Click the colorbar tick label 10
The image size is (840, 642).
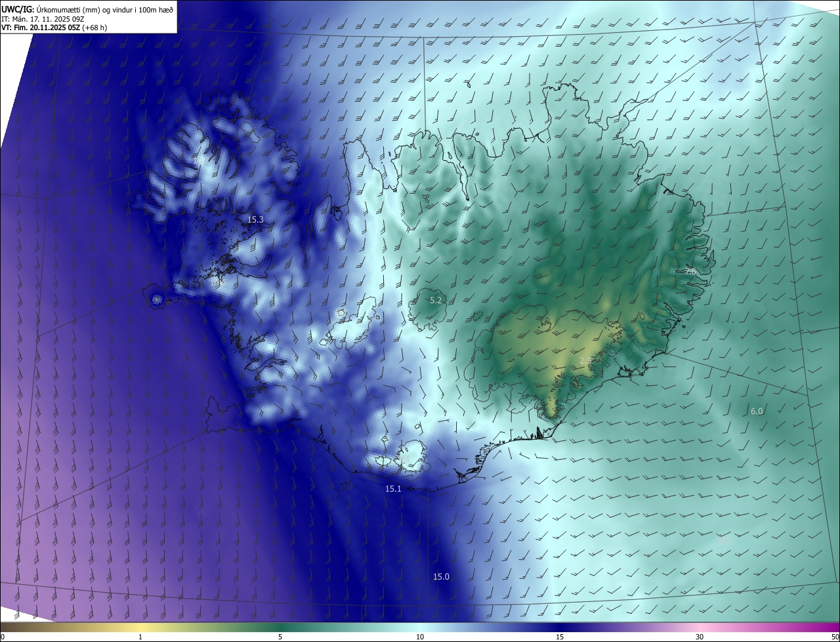click(x=420, y=637)
